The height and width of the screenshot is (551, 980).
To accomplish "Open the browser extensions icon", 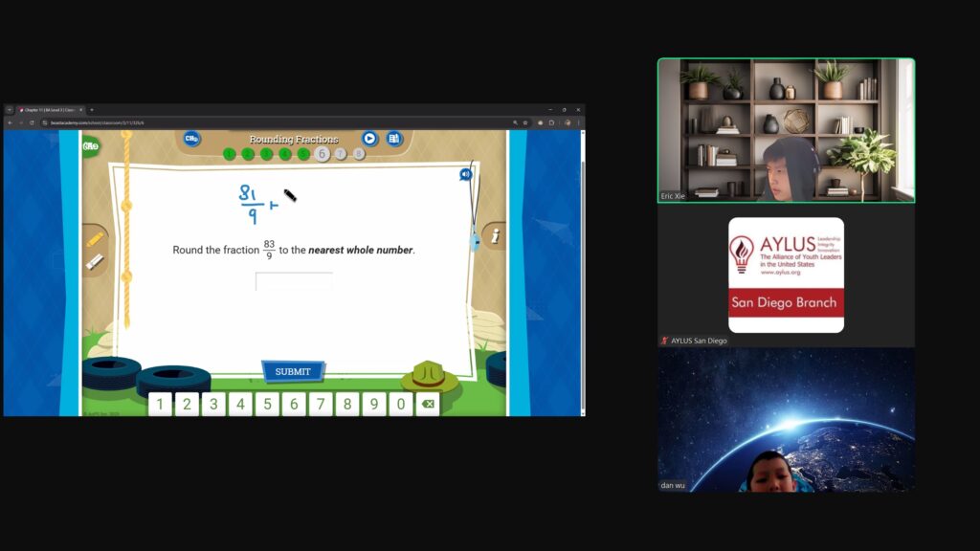I will (x=552, y=122).
